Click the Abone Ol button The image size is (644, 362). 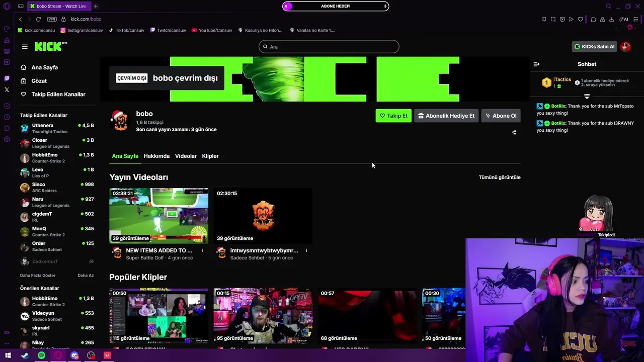point(501,116)
